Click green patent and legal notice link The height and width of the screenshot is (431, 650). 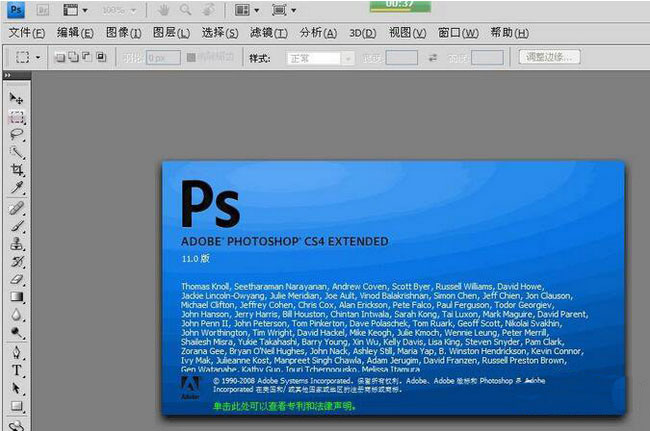click(x=284, y=406)
